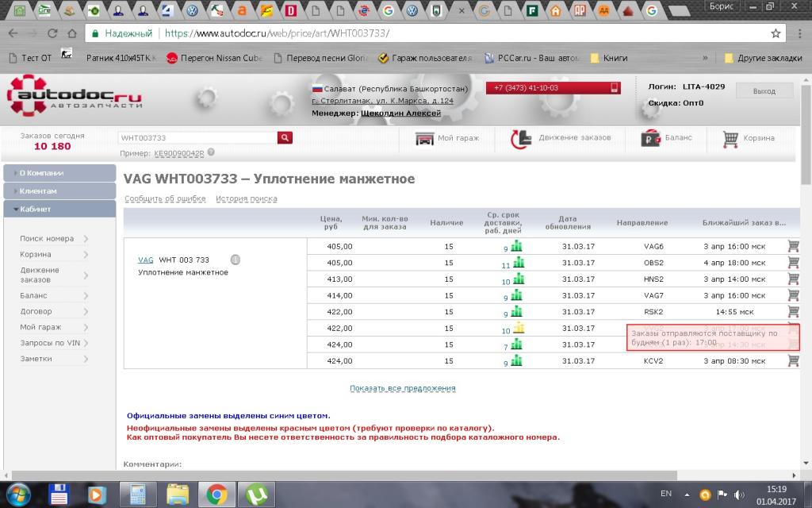The height and width of the screenshot is (508, 812).
Task: Click the phone icon in red box
Action: (x=615, y=87)
